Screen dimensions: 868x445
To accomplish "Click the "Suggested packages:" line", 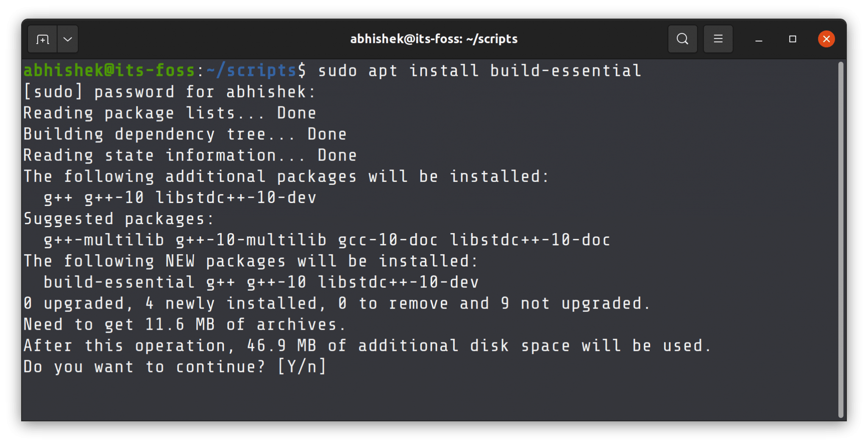I will [119, 219].
